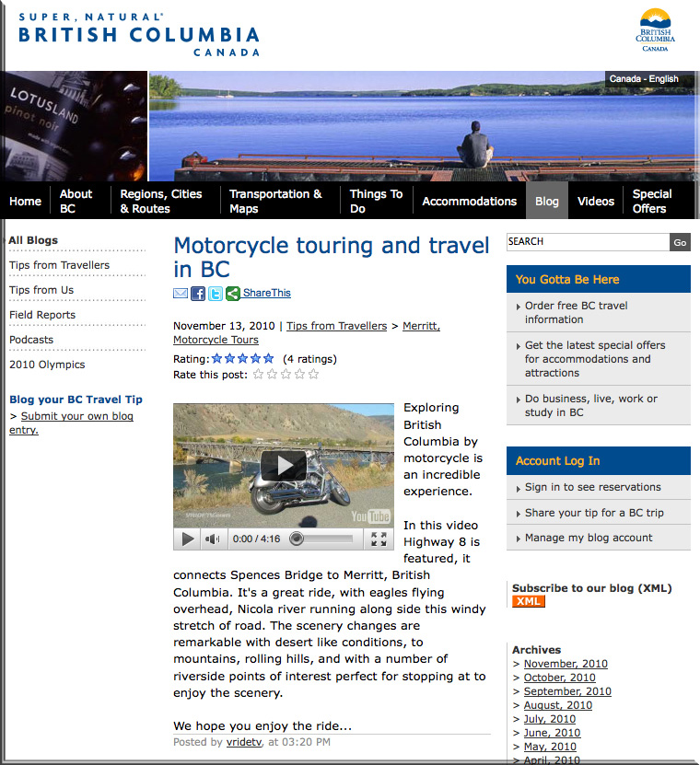Open the Canada - English language selector
Screen dimensions: 700x765
tap(644, 78)
